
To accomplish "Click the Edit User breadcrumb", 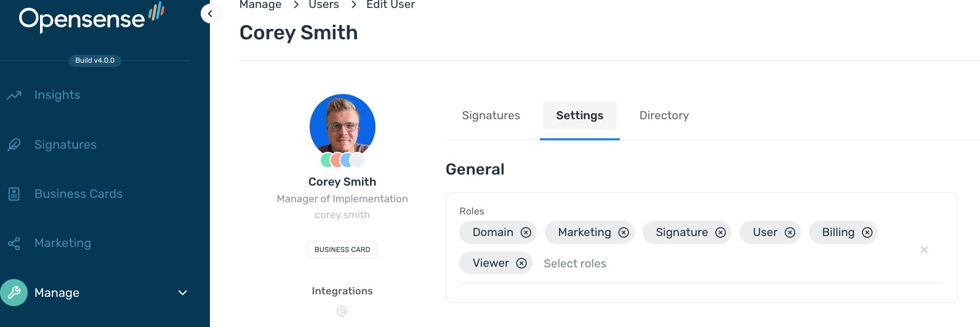I will click(390, 5).
